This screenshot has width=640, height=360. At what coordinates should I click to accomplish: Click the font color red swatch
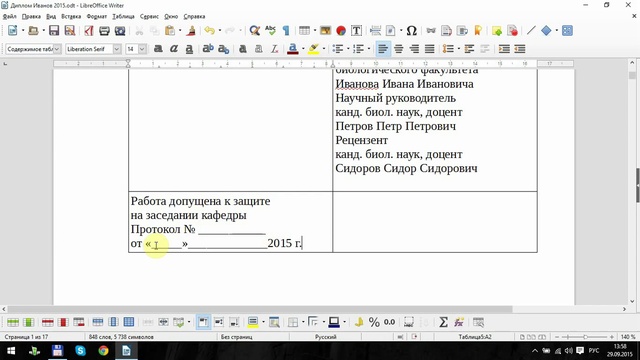pyautogui.click(x=293, y=49)
